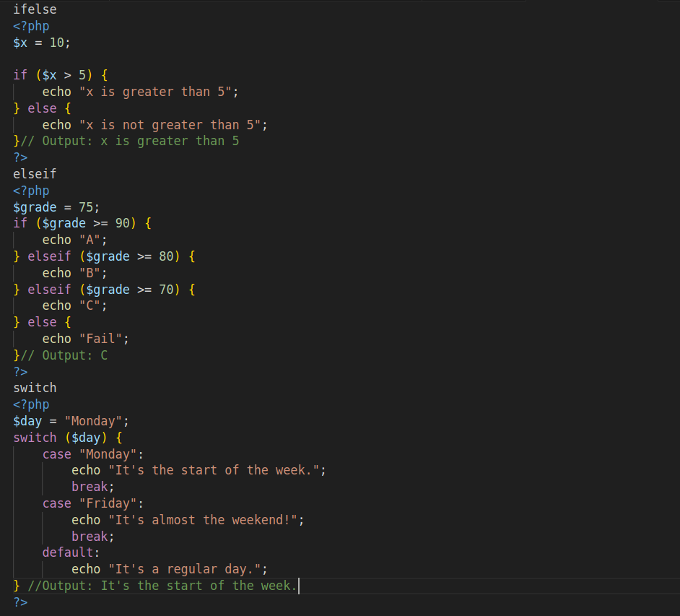This screenshot has width=680, height=616.
Task: Click the 'case "Monday":' line
Action: coord(93,454)
